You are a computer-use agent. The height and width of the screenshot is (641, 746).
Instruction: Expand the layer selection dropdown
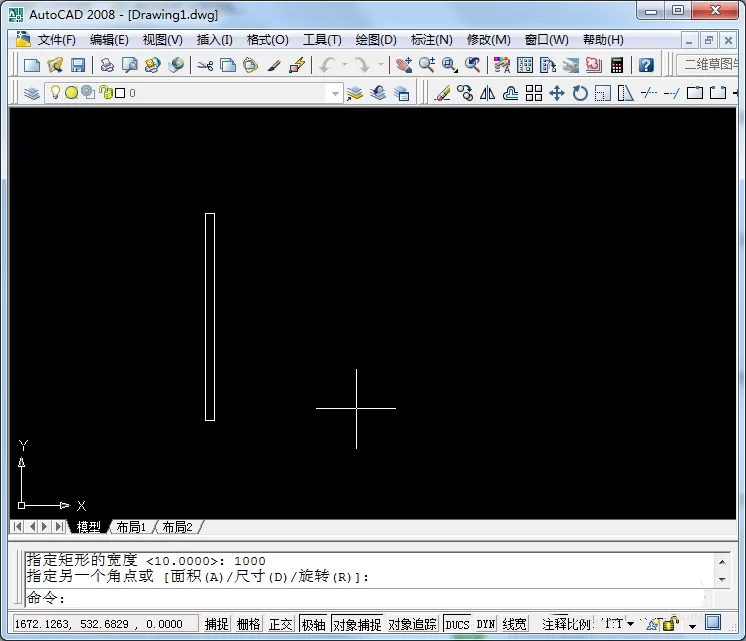[335, 93]
